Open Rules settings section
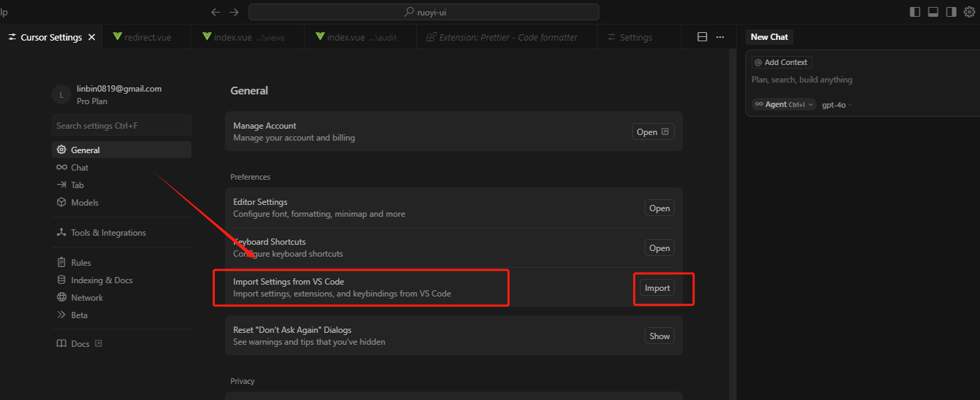This screenshot has height=400, width=980. (x=122, y=262)
